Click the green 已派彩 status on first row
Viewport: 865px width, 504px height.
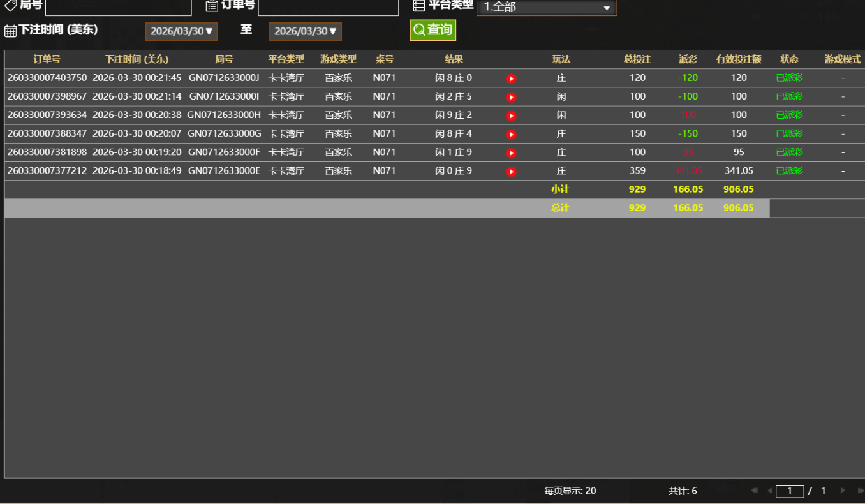pos(789,78)
